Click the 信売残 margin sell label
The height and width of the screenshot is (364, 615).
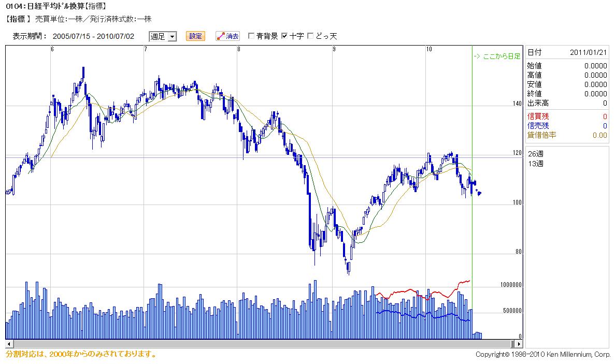click(x=538, y=126)
